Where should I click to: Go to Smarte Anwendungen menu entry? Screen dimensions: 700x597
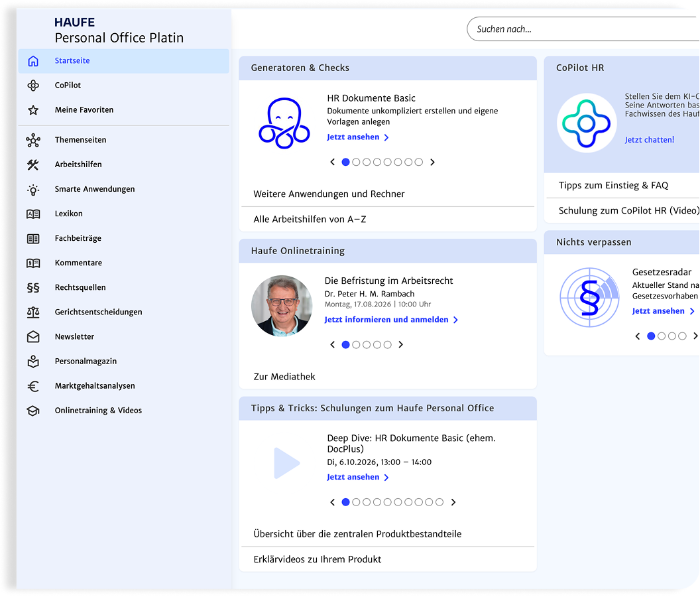(124, 189)
